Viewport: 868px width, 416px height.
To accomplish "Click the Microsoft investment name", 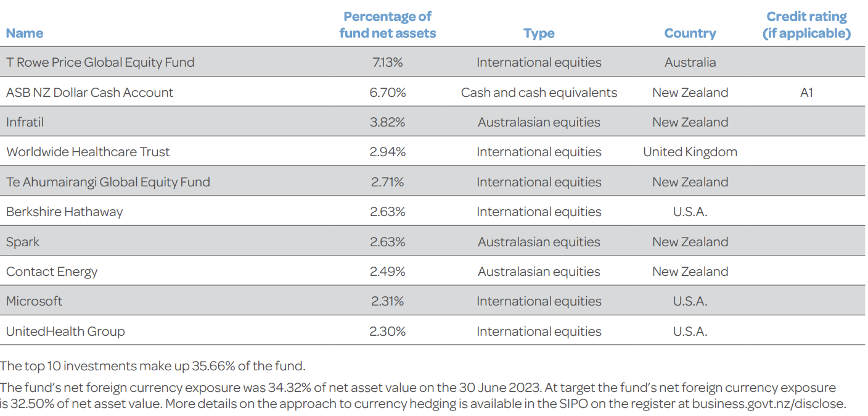I will coord(35,301).
